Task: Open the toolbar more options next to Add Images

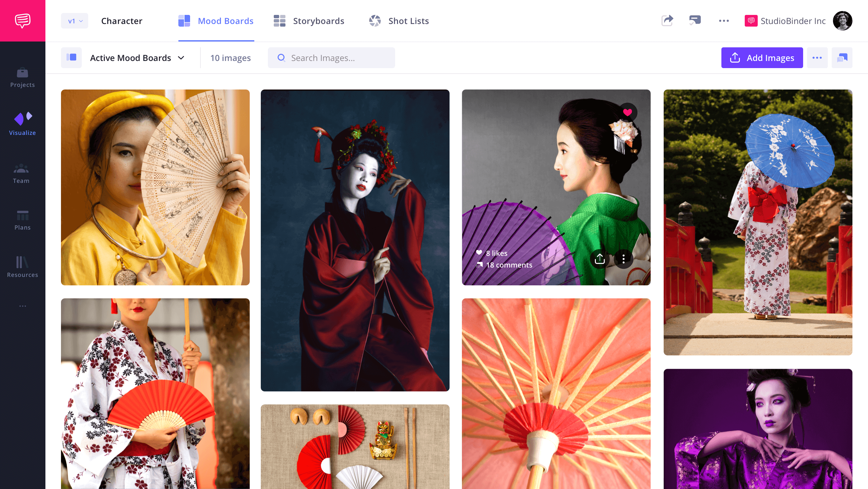Action: [x=817, y=58]
